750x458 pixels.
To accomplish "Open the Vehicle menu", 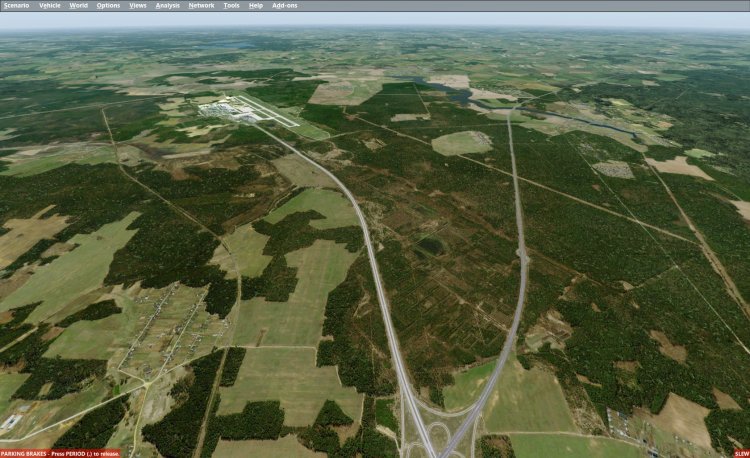I will pos(48,5).
